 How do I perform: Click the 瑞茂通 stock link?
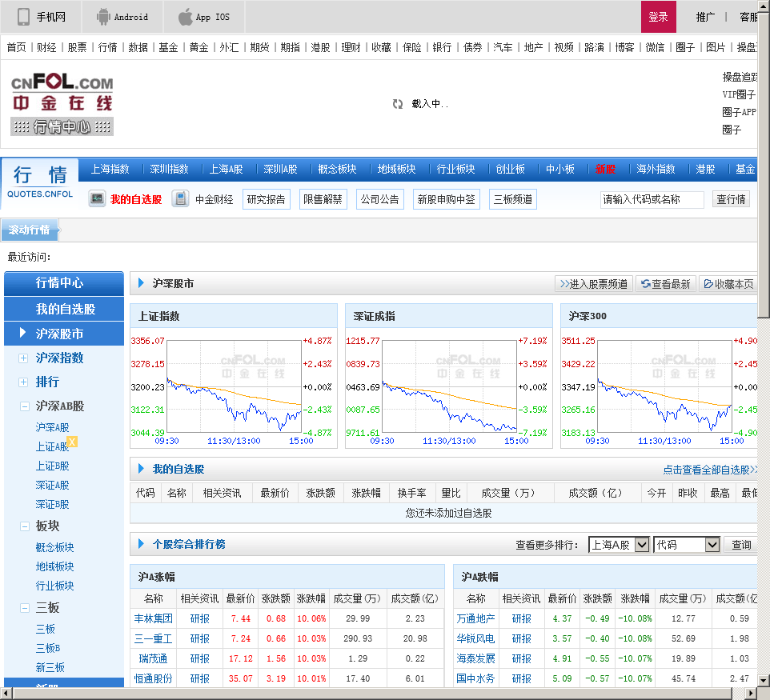(x=153, y=658)
